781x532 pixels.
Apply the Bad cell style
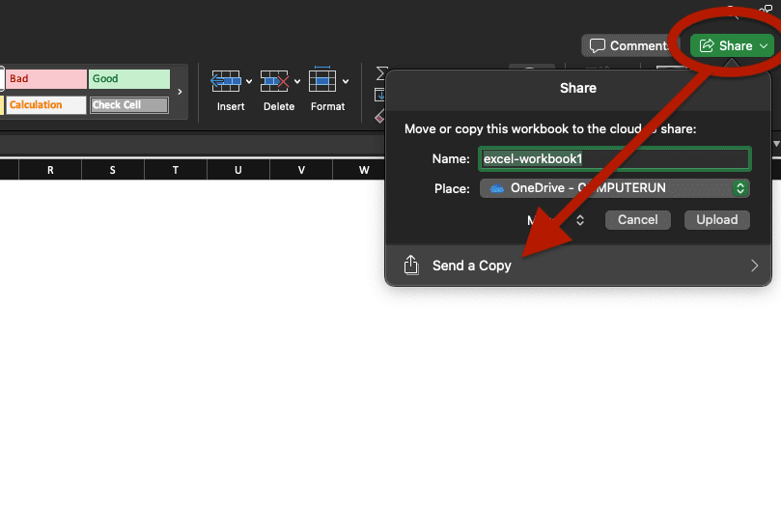tap(45, 79)
